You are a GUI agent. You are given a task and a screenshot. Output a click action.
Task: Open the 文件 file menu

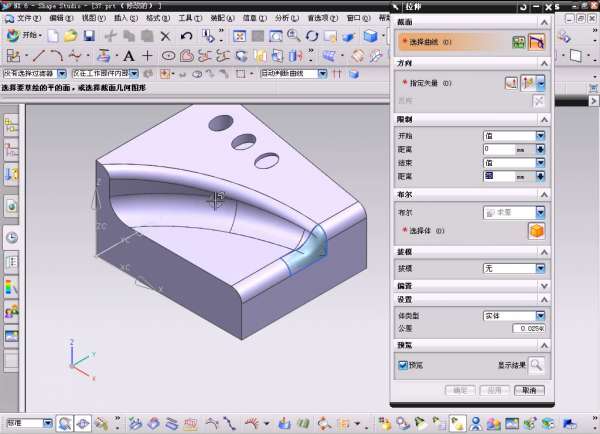point(28,18)
